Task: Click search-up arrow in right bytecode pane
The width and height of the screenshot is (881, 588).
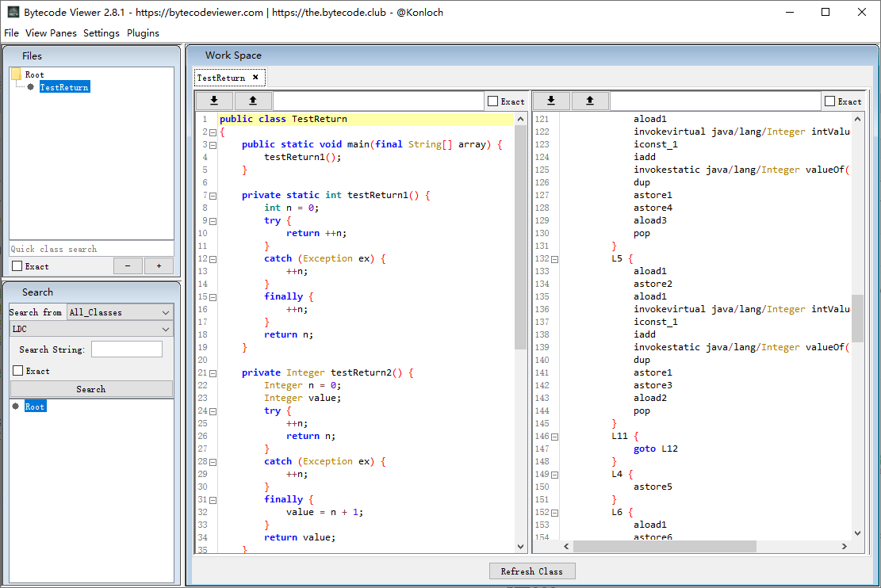Action: (x=590, y=101)
